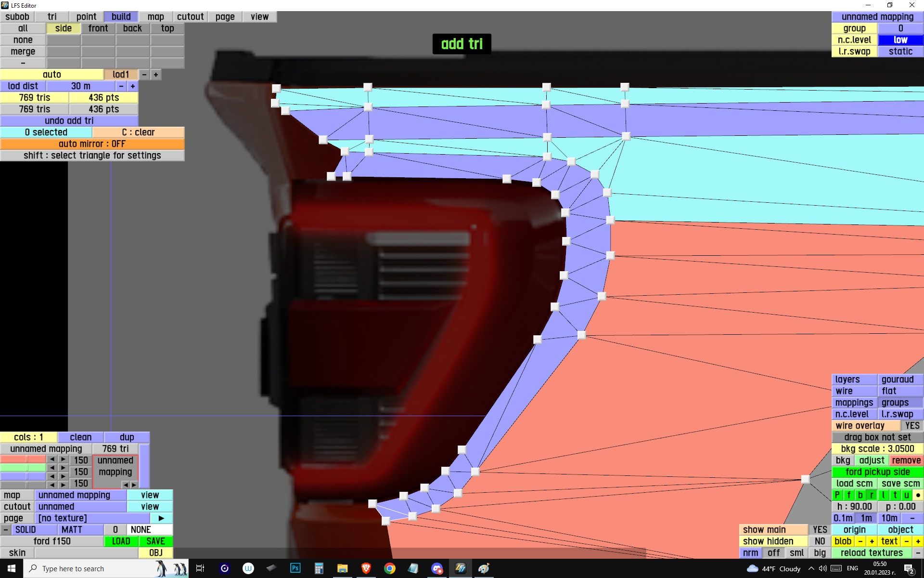
Task: Toggle show main YES
Action: (x=820, y=530)
